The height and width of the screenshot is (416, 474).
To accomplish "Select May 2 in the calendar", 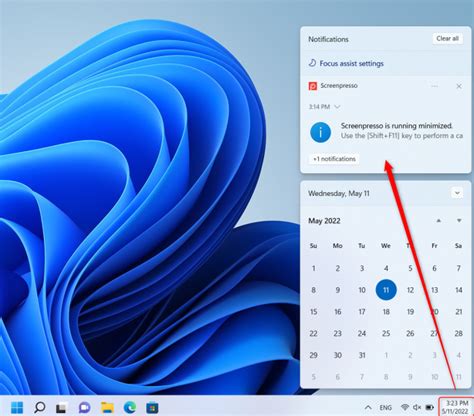I will 338,268.
